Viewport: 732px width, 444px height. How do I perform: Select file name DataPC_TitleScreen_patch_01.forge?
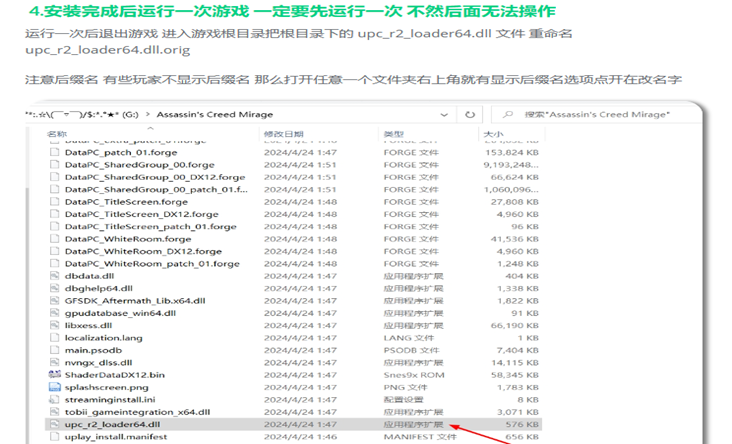tap(150, 226)
